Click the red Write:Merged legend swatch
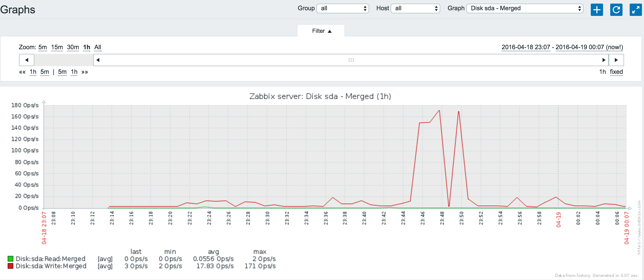The image size is (644, 280). click(10, 266)
